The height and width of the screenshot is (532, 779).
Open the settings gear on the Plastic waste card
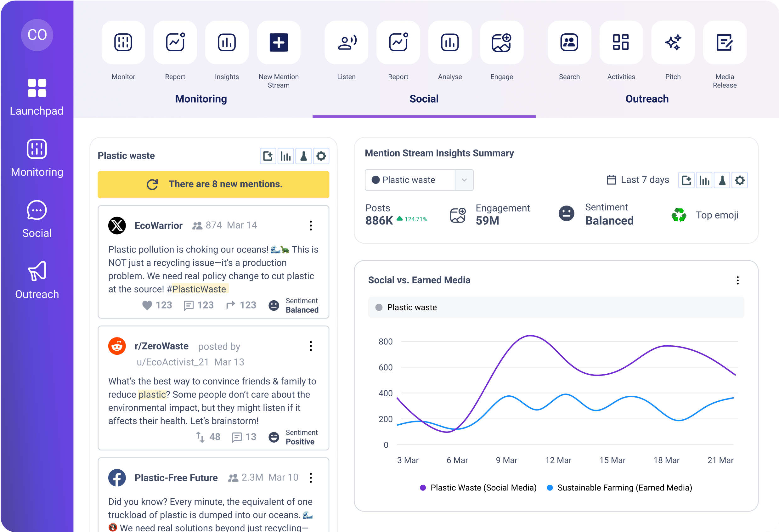click(x=321, y=156)
